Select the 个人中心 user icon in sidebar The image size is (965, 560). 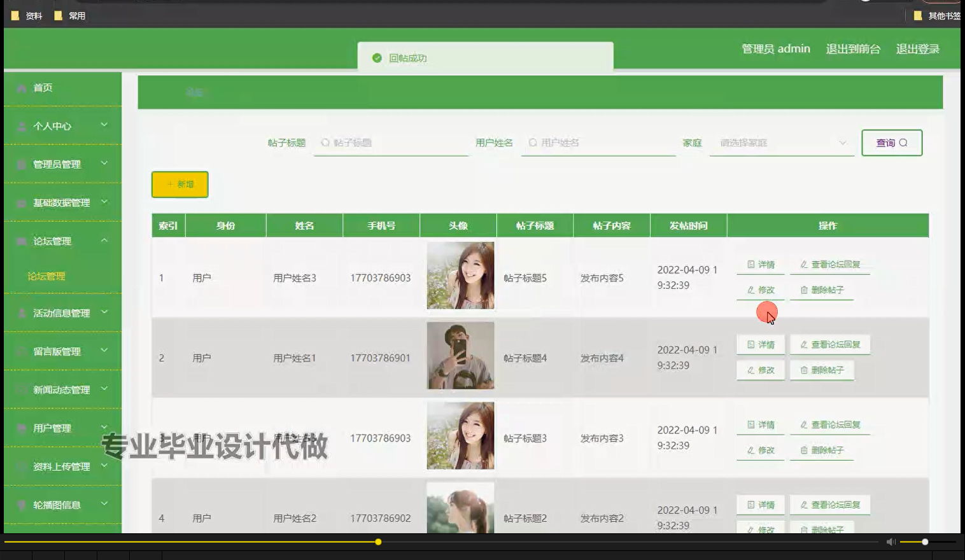pos(21,126)
